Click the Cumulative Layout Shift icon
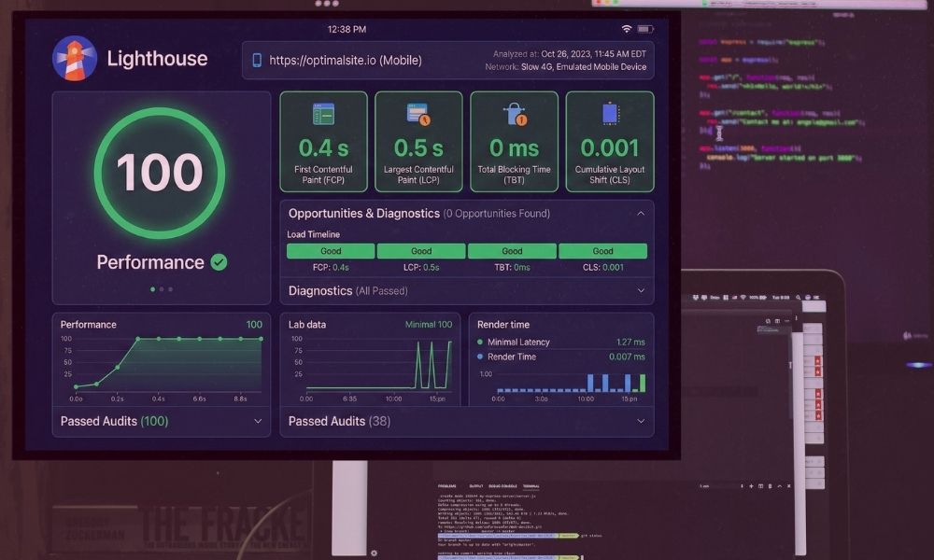 pyautogui.click(x=609, y=115)
